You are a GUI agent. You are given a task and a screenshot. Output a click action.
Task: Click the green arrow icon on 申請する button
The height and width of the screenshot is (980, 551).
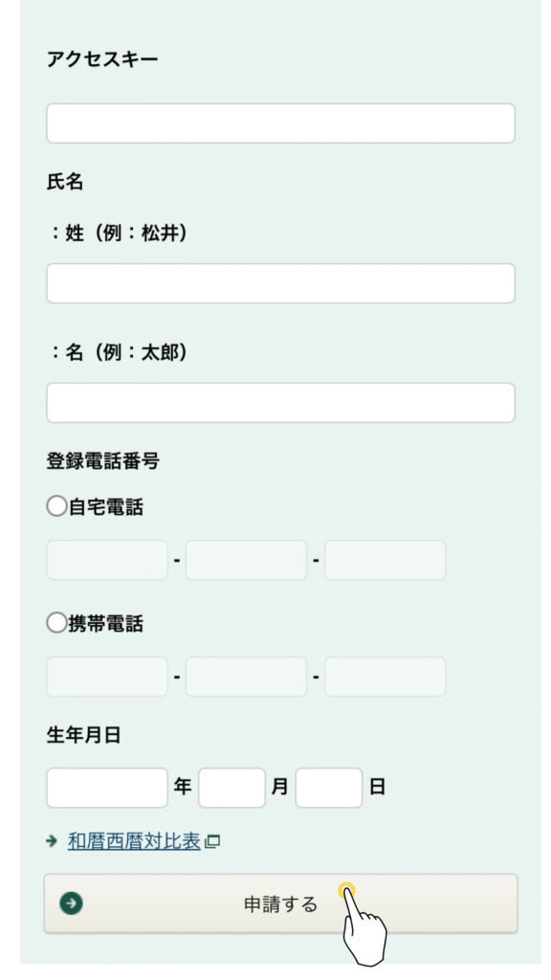click(x=71, y=903)
